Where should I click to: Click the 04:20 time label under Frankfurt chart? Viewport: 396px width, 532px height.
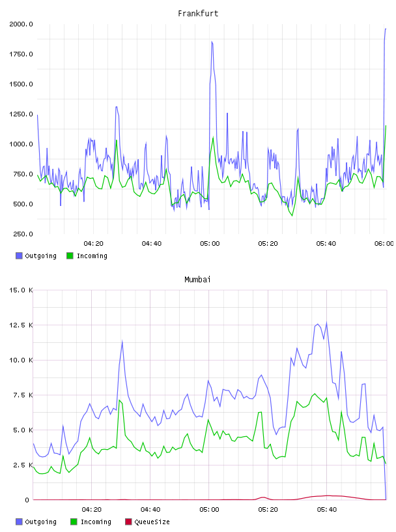pos(94,244)
